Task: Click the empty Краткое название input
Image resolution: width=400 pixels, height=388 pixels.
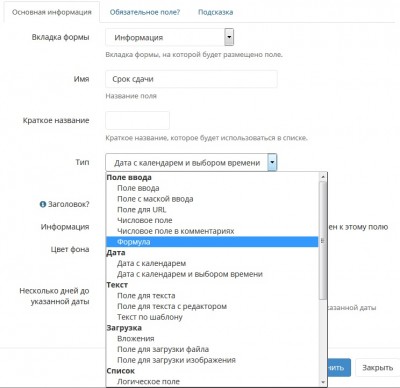Action: click(137, 120)
